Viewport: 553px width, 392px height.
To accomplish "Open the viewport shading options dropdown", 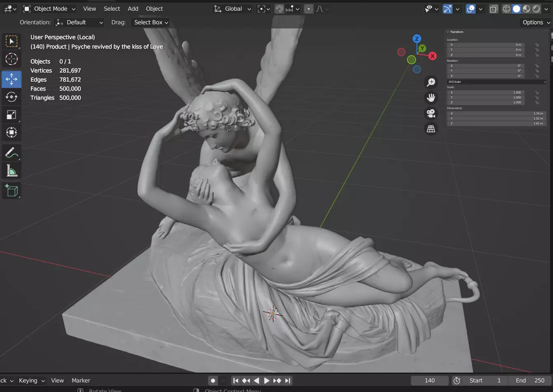I will pyautogui.click(x=547, y=9).
